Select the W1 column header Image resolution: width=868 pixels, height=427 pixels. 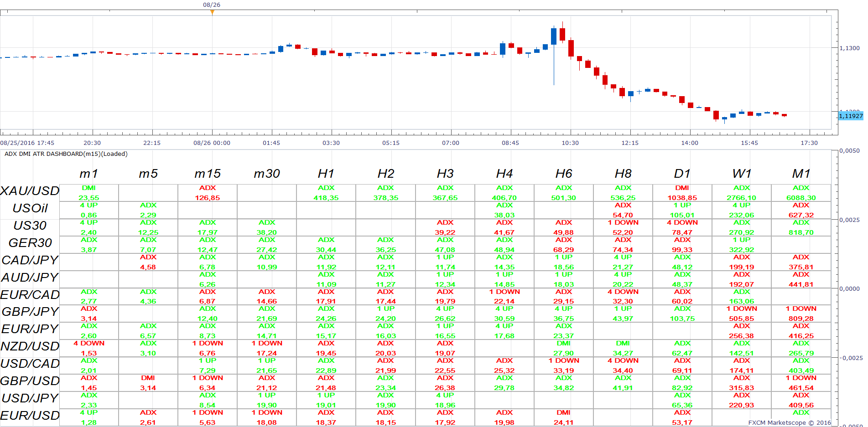(x=742, y=174)
